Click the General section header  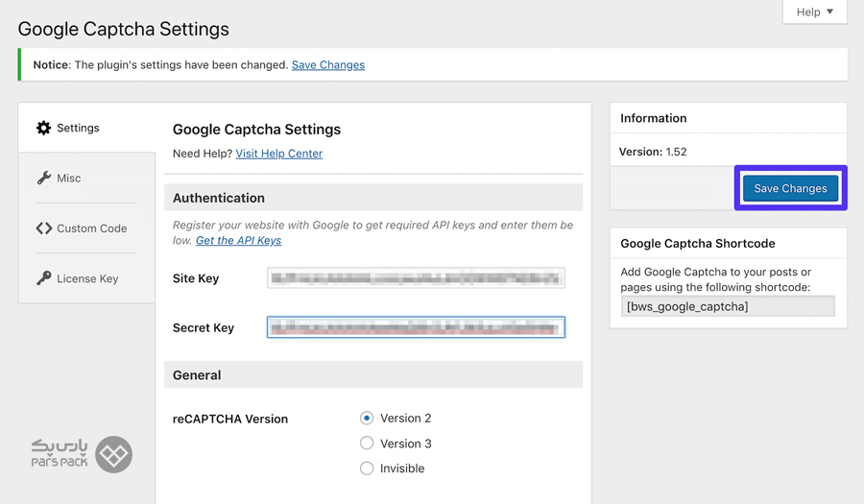[373, 375]
